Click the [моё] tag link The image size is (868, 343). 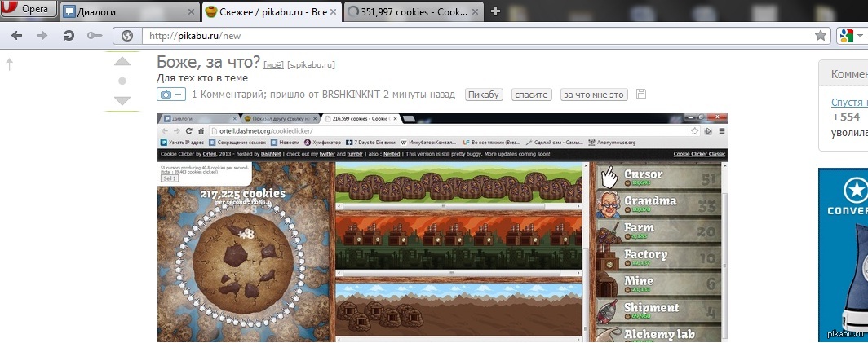tap(273, 64)
